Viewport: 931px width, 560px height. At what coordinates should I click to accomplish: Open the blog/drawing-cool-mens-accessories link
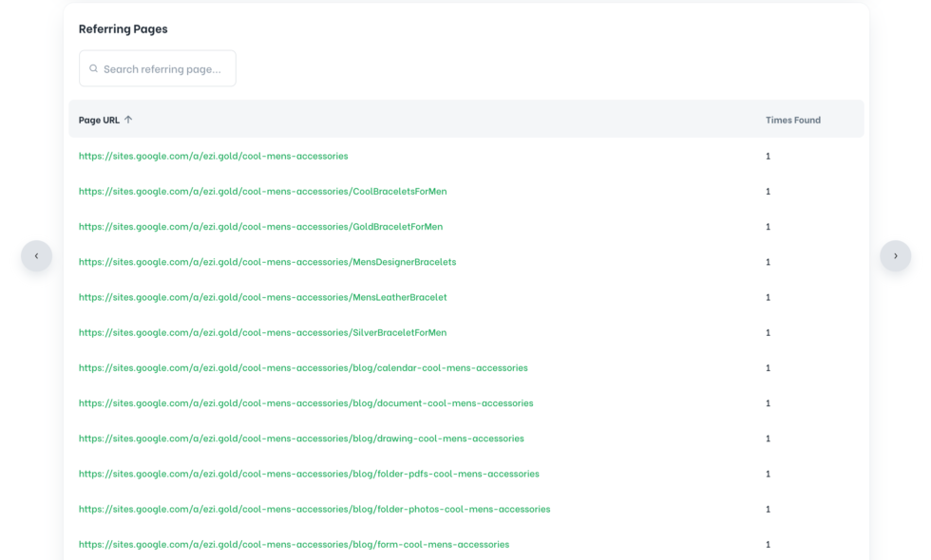click(301, 439)
